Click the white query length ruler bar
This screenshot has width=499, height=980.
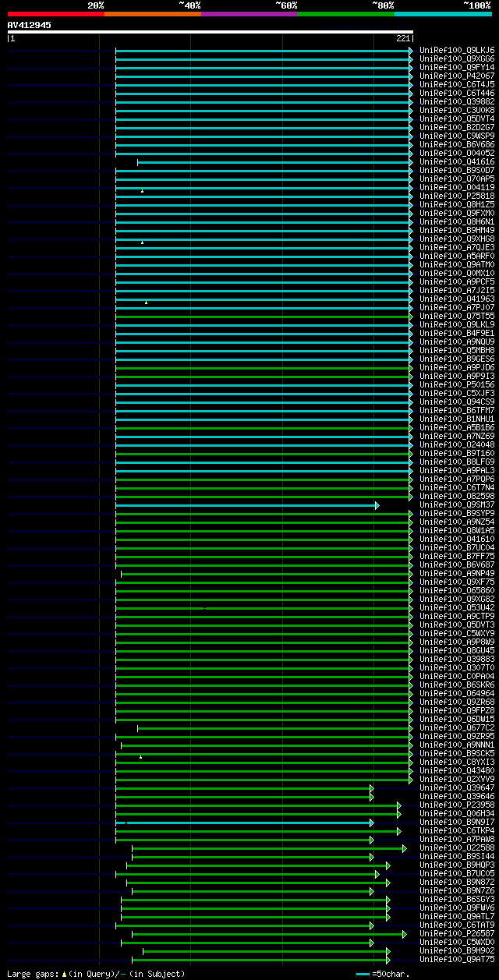(x=210, y=32)
